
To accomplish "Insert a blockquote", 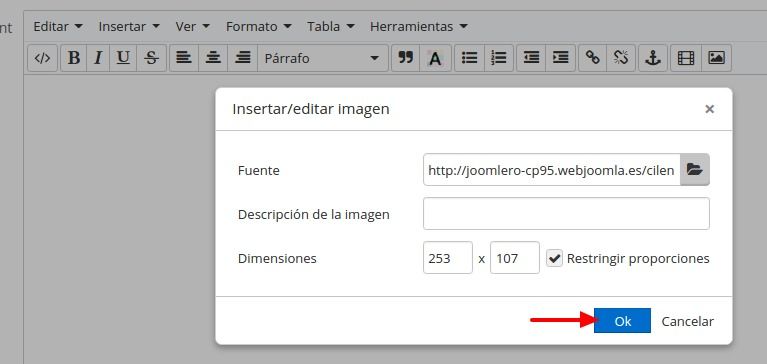I will [x=406, y=58].
